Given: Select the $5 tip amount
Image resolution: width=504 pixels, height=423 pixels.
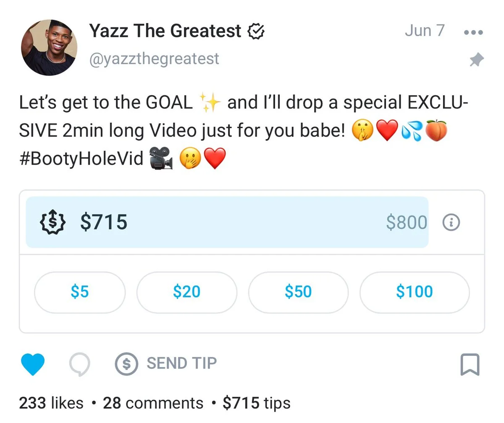Looking at the screenshot, I should tap(80, 292).
